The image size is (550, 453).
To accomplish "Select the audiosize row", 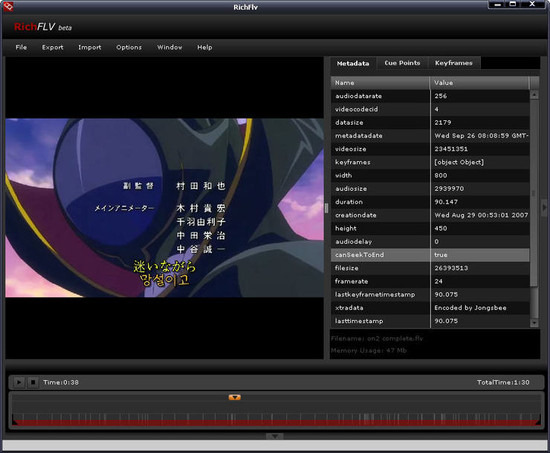I will coord(430,188).
